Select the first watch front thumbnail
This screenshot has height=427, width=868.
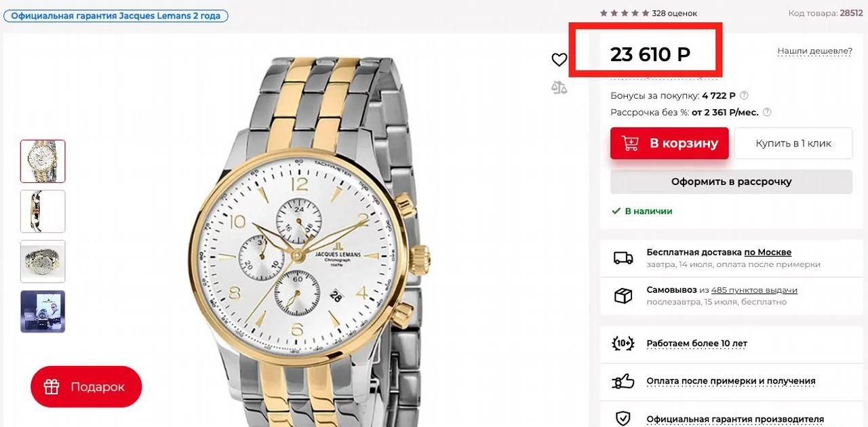[43, 161]
